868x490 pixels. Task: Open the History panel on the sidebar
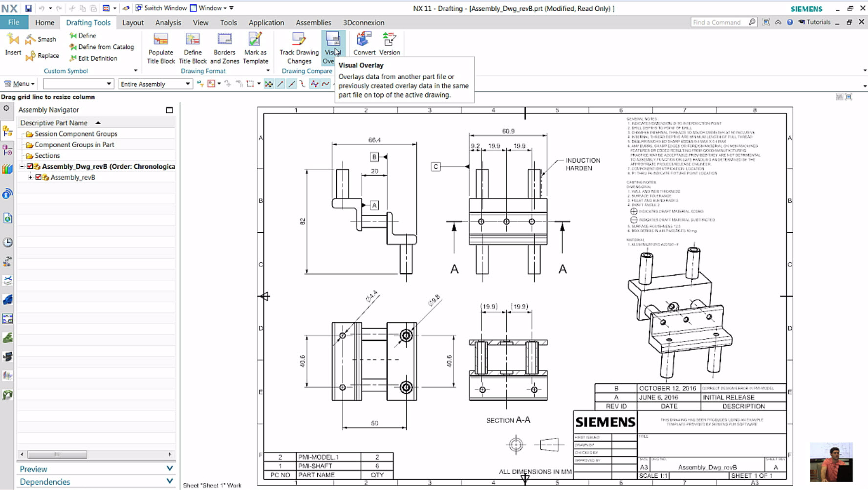7,242
